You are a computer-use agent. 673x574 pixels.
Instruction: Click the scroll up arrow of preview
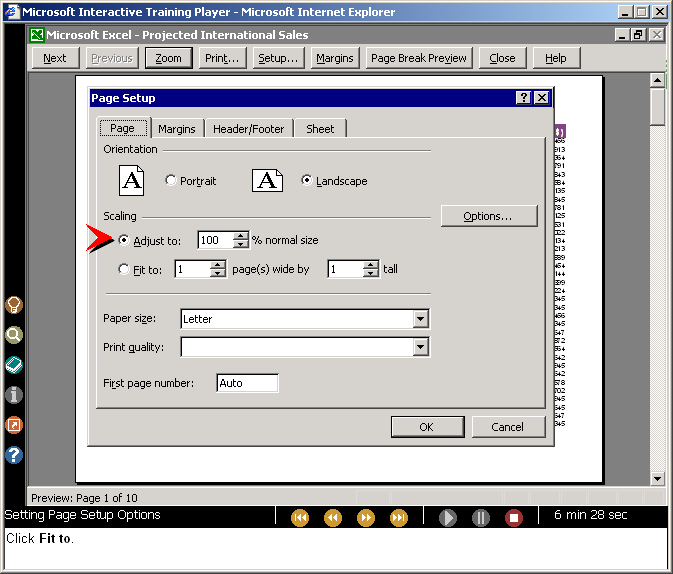click(x=658, y=80)
